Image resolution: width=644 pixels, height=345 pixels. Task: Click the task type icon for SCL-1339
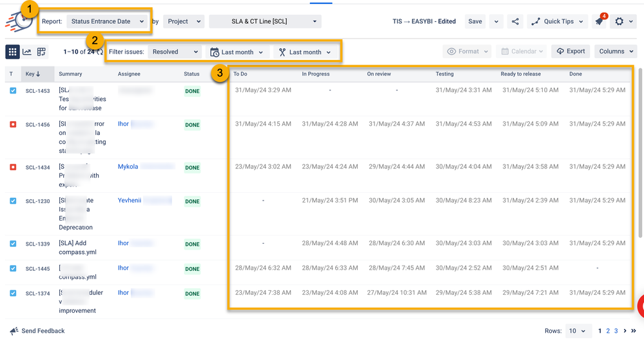(x=13, y=244)
